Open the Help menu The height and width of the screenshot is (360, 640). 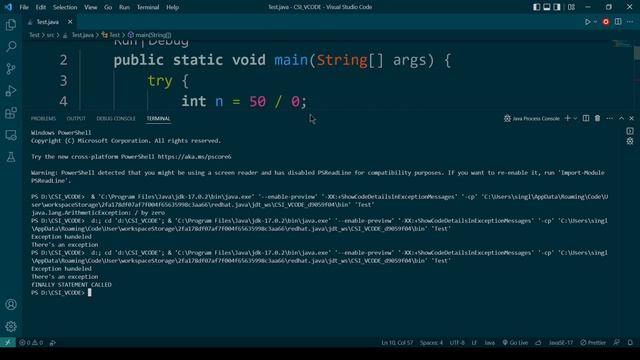[172, 7]
